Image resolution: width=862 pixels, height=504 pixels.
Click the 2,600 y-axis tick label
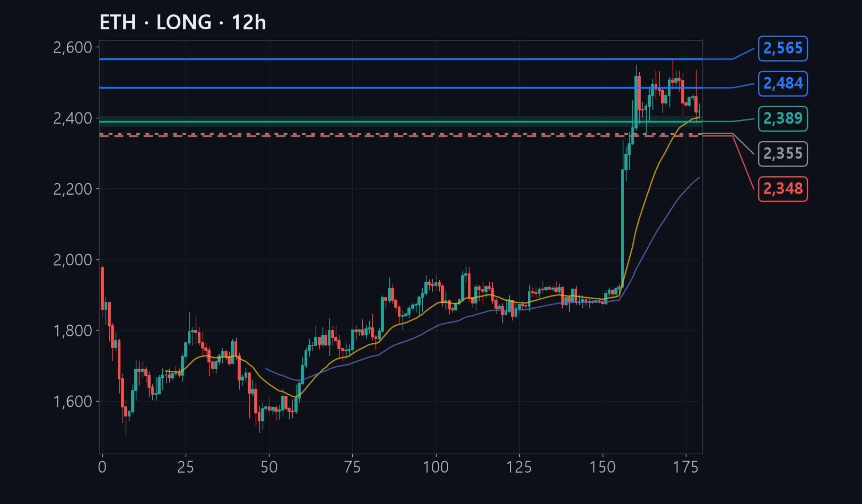pos(73,47)
